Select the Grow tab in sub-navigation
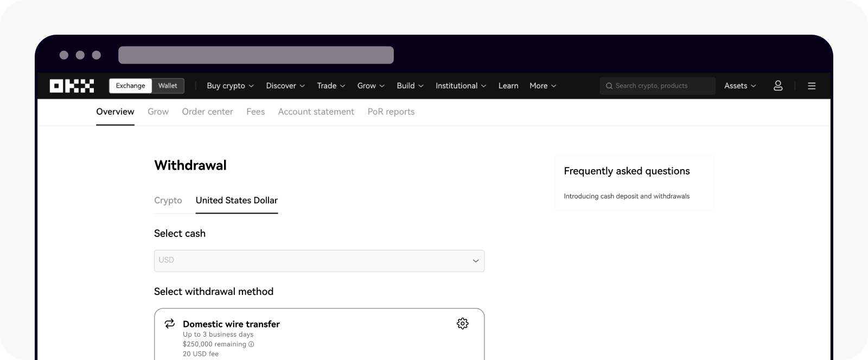Image resolution: width=868 pixels, height=360 pixels. [158, 112]
